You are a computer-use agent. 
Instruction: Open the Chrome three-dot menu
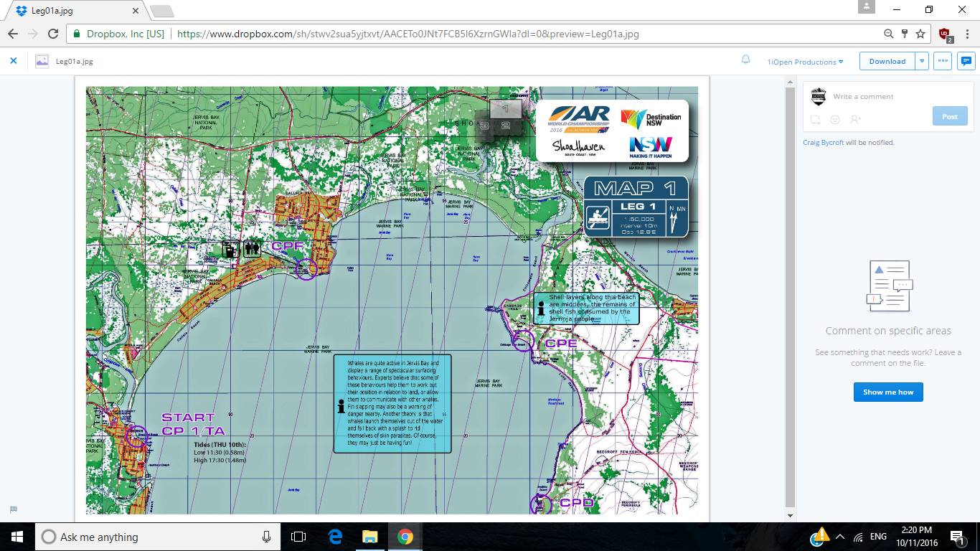pyautogui.click(x=965, y=34)
